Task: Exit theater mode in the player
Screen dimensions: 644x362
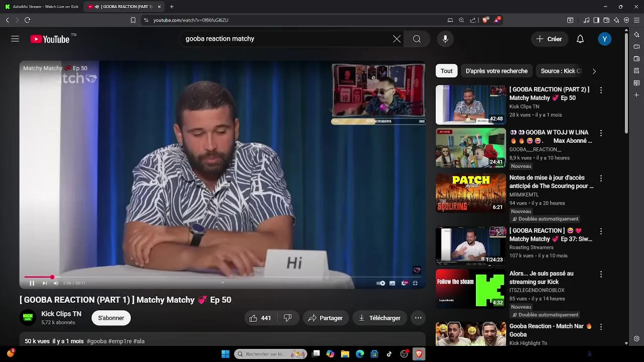Action: coord(416,283)
